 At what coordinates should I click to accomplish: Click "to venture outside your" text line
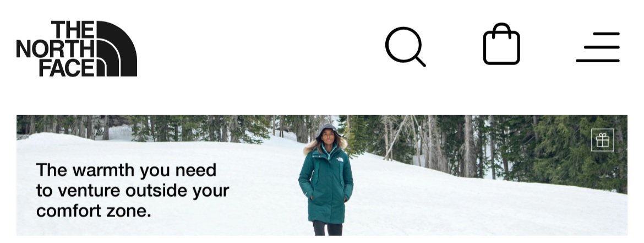(133, 190)
